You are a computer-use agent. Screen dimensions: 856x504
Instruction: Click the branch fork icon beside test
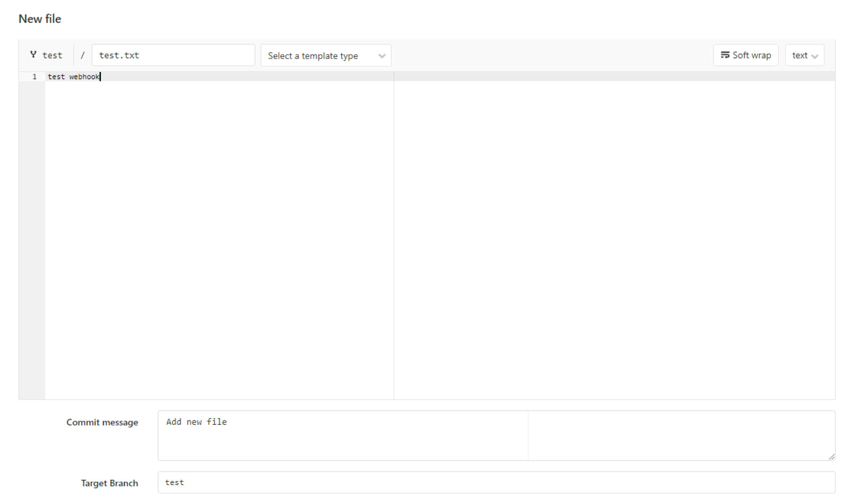coord(33,55)
